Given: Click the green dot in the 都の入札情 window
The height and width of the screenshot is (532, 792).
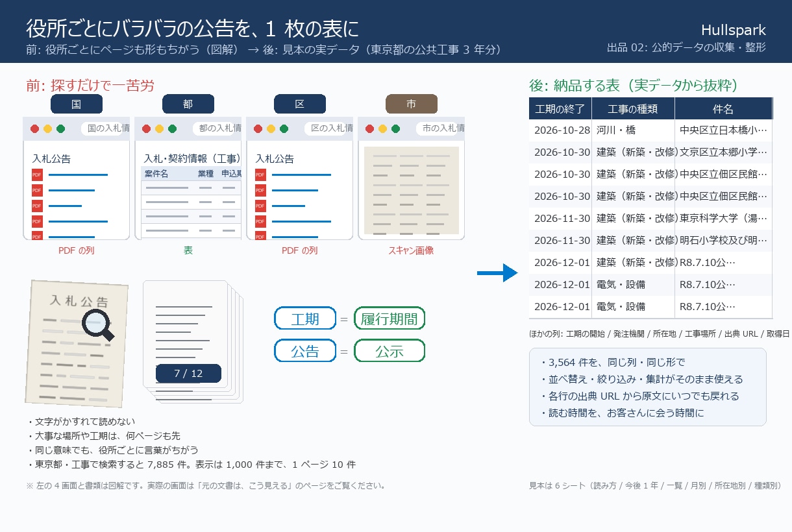Looking at the screenshot, I should (173, 129).
